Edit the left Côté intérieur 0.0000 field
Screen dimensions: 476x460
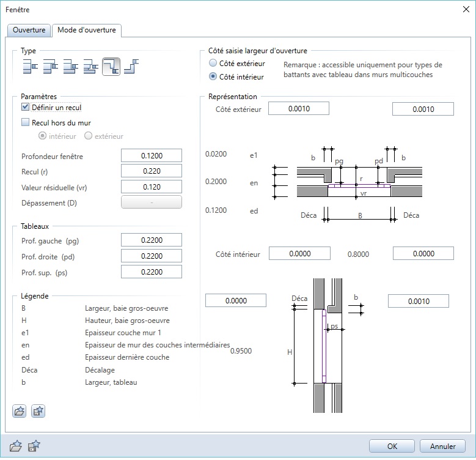point(299,253)
